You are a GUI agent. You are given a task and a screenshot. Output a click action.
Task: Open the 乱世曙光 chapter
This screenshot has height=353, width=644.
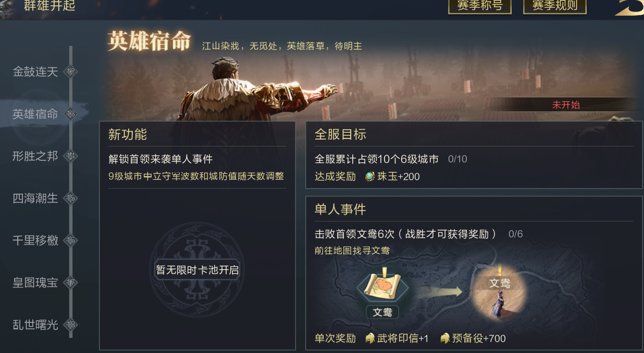(x=35, y=325)
